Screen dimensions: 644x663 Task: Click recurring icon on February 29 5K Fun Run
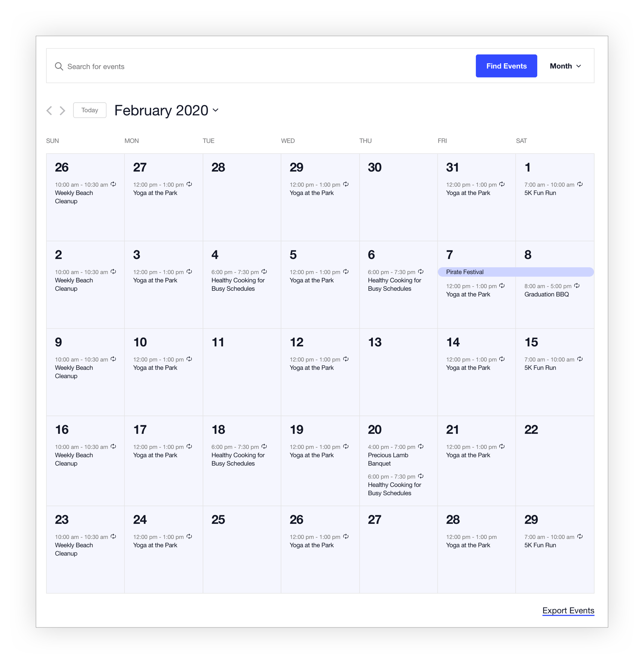[x=580, y=536]
